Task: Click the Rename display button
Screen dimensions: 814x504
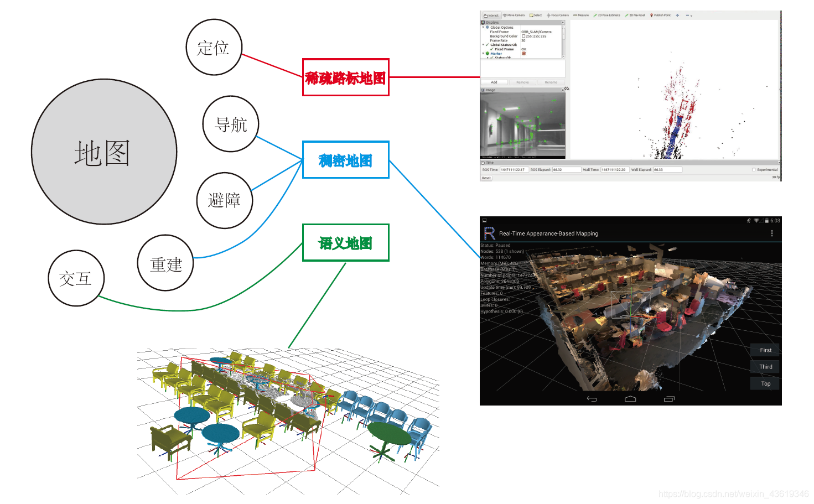Action: point(551,82)
